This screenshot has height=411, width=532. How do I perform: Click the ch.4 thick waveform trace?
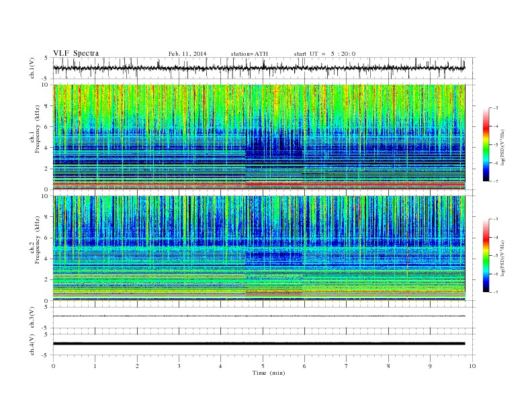click(x=259, y=344)
